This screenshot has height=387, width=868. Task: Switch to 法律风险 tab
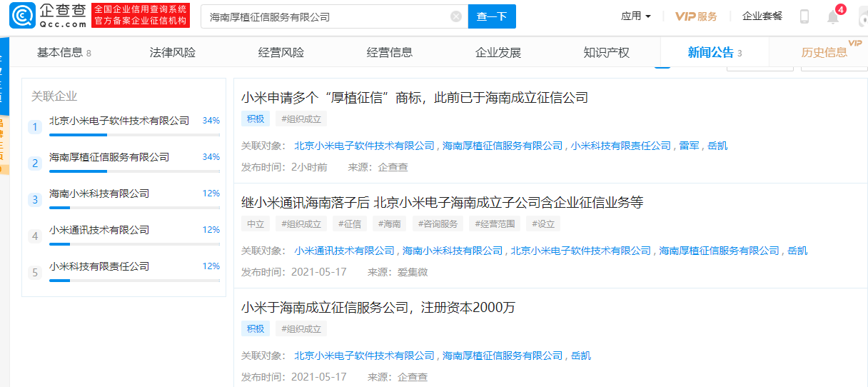[x=173, y=52]
